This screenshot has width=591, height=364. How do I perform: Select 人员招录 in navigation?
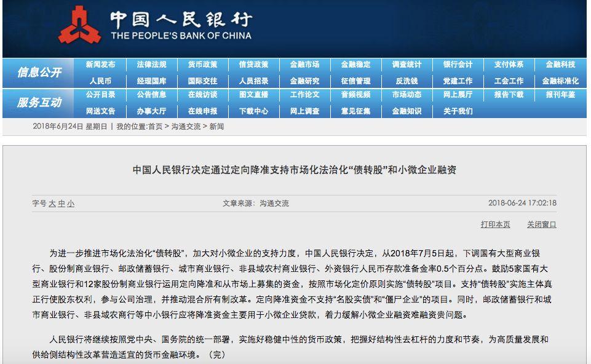tap(253, 81)
